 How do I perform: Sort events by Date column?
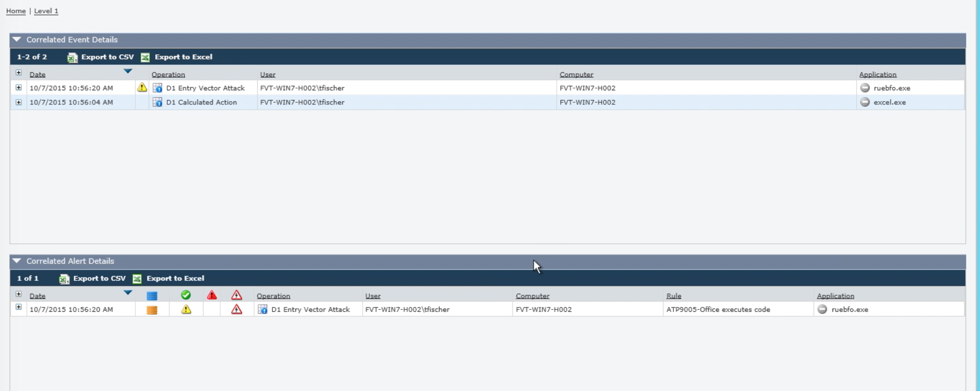pyautogui.click(x=38, y=75)
